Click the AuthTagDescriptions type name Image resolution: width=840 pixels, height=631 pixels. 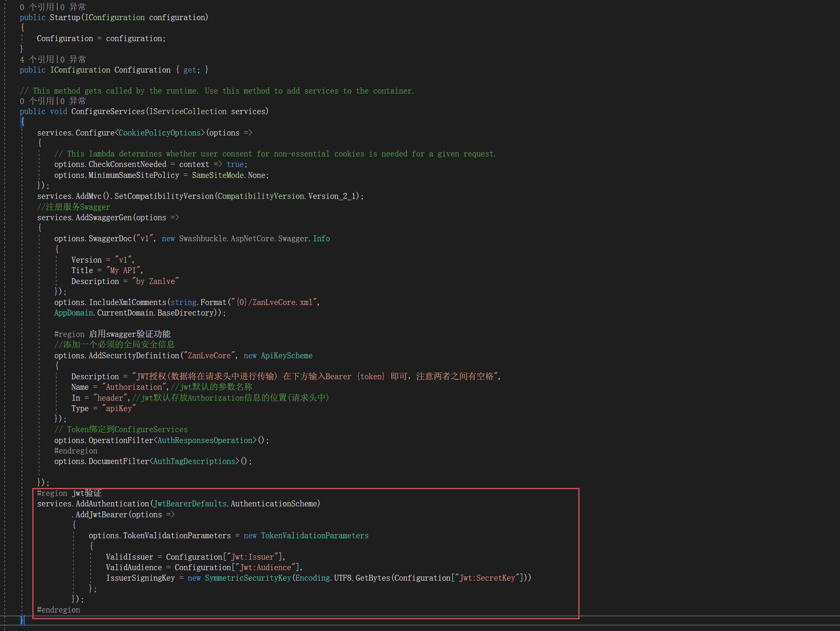point(194,462)
